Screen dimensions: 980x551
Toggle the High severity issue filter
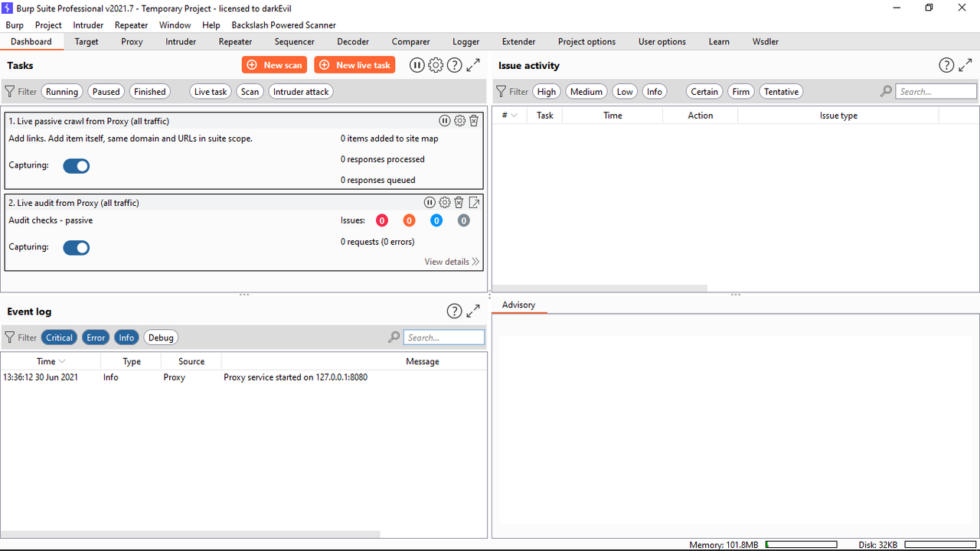(x=547, y=91)
